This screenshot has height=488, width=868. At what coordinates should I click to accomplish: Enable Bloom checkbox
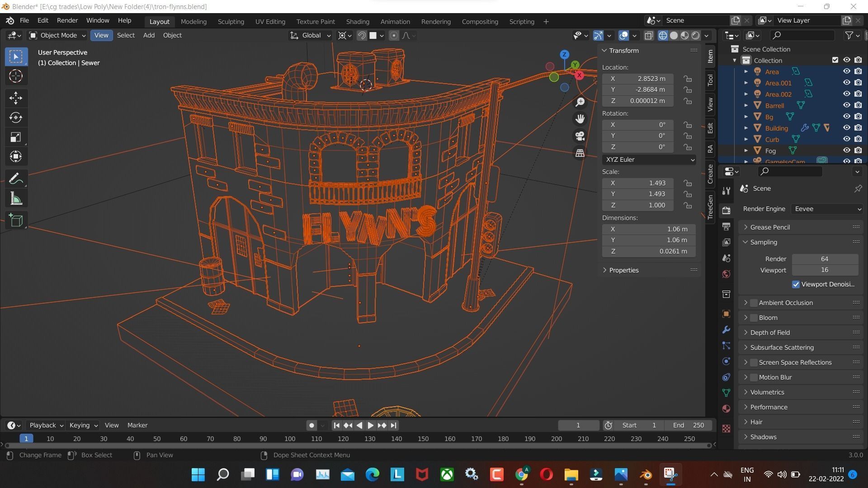[754, 318]
